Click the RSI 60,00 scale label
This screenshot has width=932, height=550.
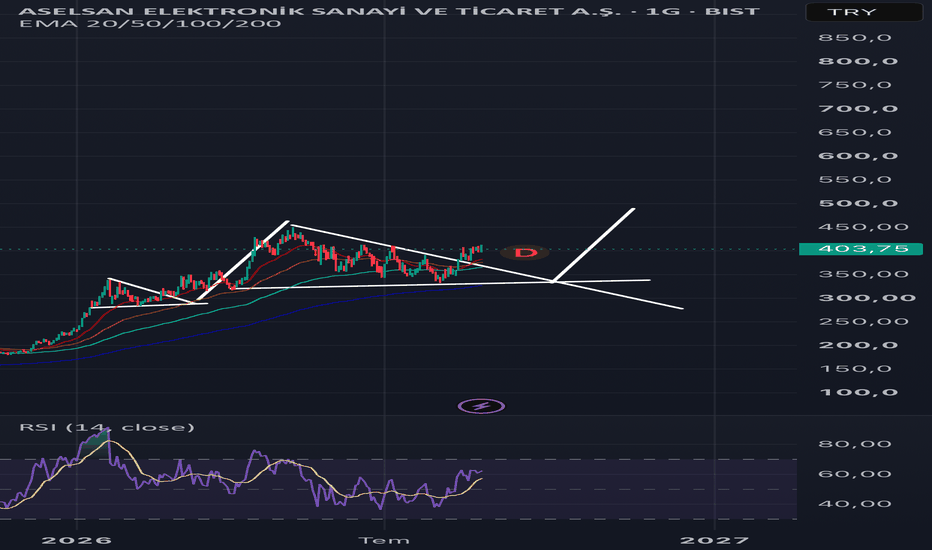(x=855, y=474)
